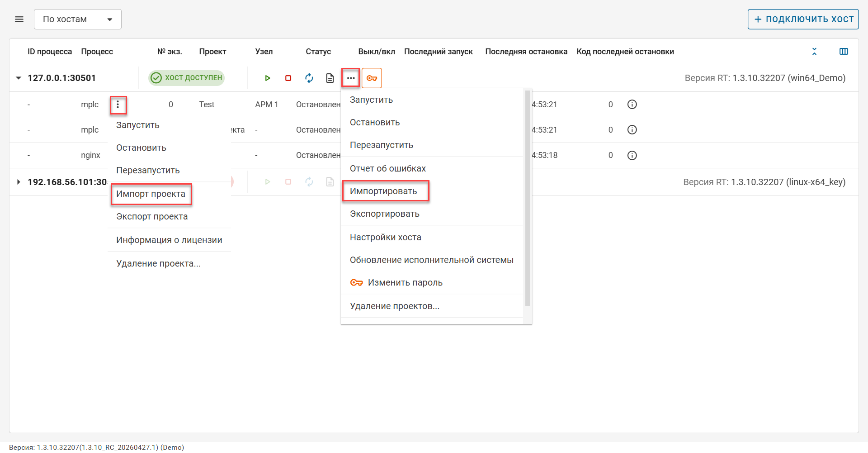Click the dimmed report icon for host 192.168.56.101
Image resolution: width=868 pixels, height=453 pixels.
click(330, 182)
